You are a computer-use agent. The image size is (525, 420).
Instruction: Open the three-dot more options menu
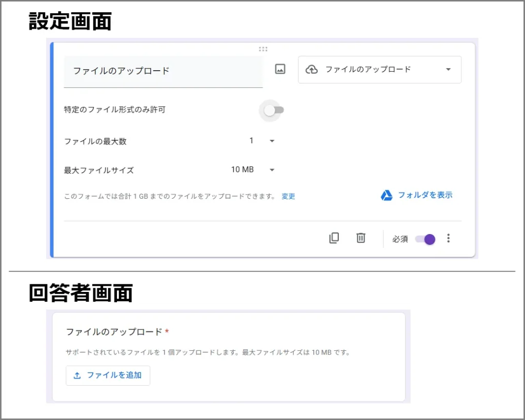pyautogui.click(x=449, y=238)
